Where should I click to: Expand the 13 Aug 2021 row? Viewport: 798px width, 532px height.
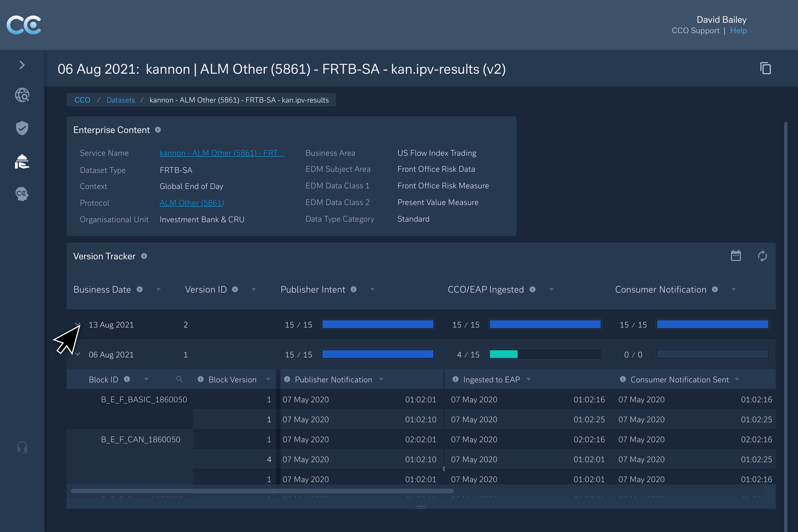(x=77, y=324)
